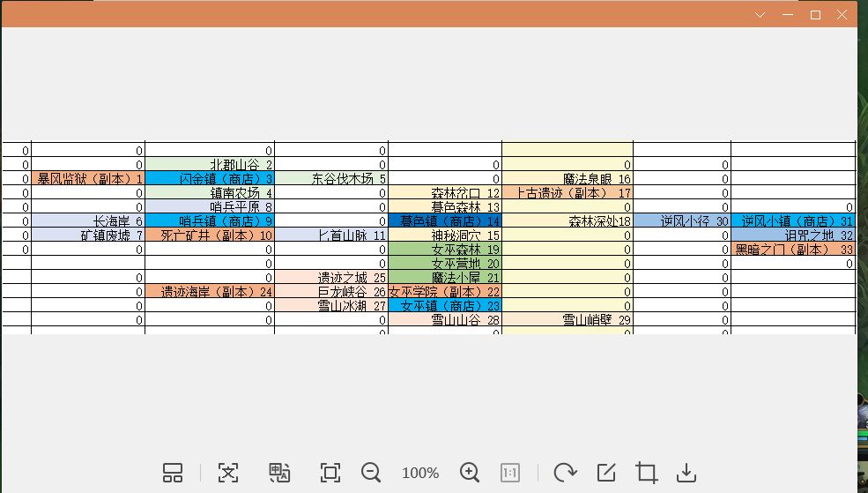Screen dimensions: 868x493
Task: Zoom in with the plus magnifier
Action: pyautogui.click(x=470, y=473)
